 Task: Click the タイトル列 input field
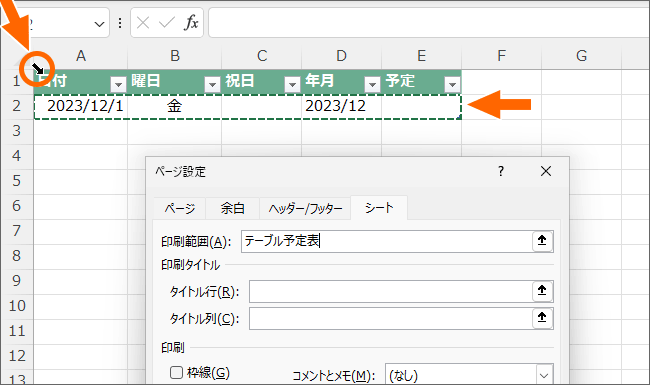[x=391, y=318]
